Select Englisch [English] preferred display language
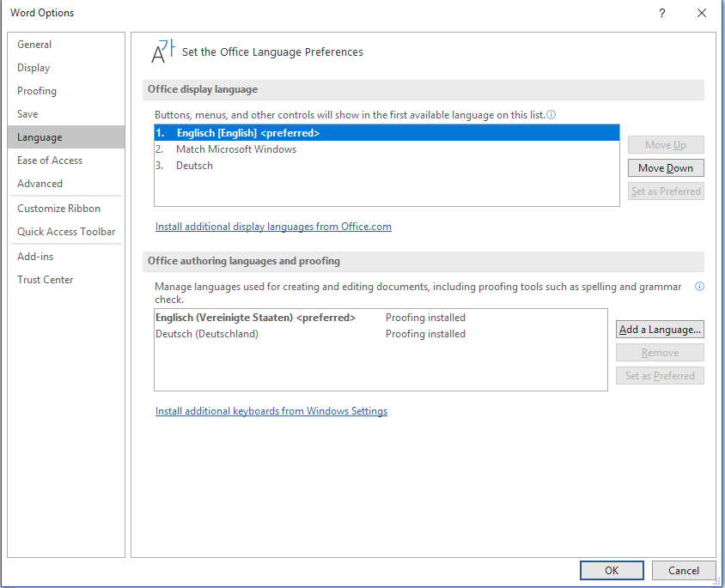 pos(387,132)
